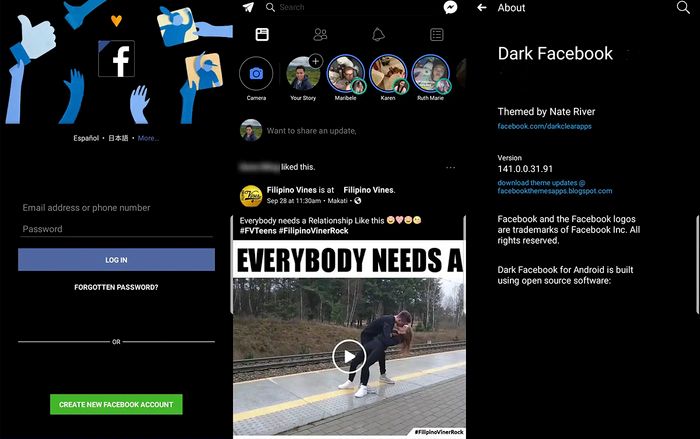The width and height of the screenshot is (700, 439).
Task: Open the Camera story button
Action: point(256,74)
